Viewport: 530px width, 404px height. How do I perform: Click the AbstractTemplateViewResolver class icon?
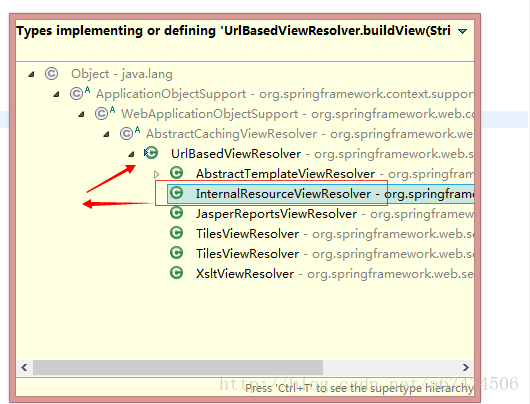pyautogui.click(x=176, y=173)
